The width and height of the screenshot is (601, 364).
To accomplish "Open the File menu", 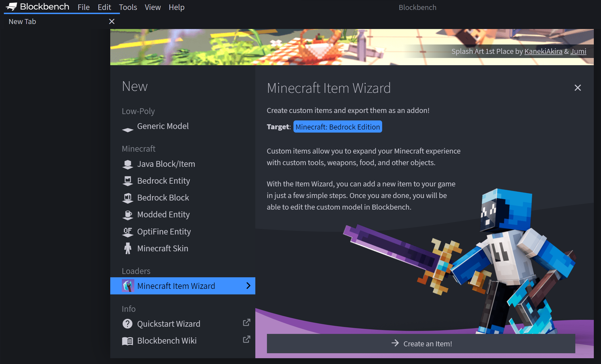I will [83, 7].
